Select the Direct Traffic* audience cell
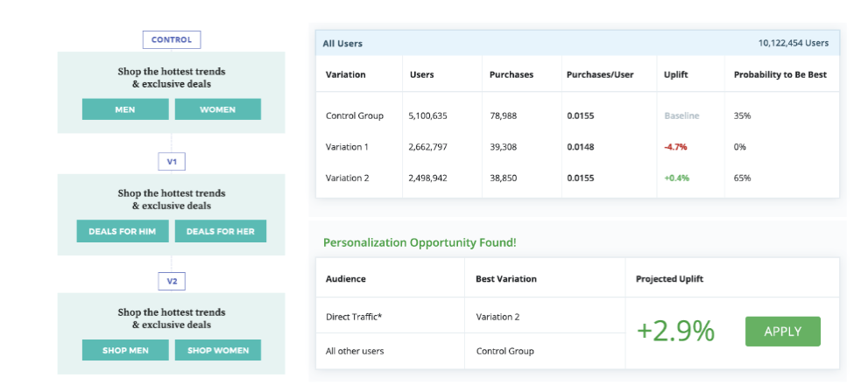This screenshot has height=392, width=868. point(354,318)
